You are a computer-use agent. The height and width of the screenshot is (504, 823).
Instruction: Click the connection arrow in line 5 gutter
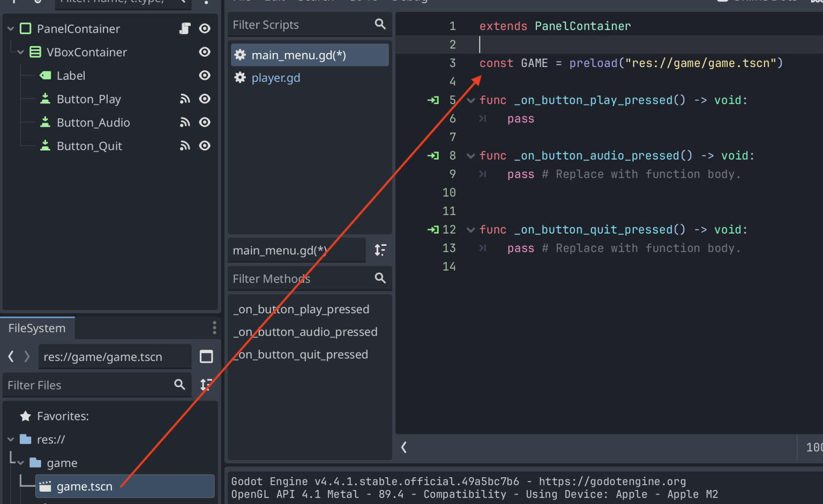(x=432, y=100)
